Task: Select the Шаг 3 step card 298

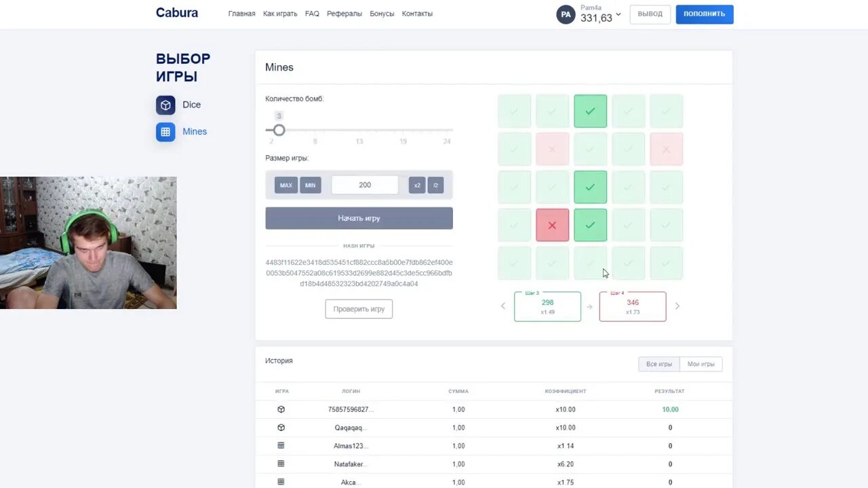Action: point(547,306)
